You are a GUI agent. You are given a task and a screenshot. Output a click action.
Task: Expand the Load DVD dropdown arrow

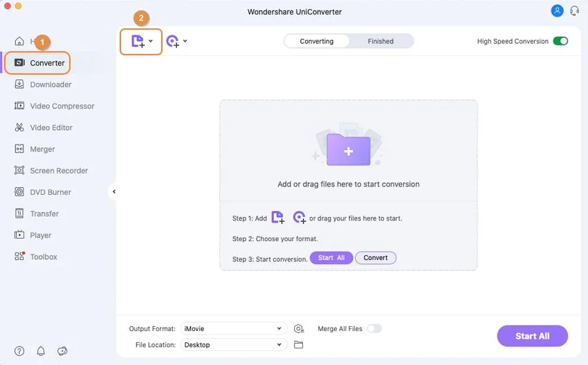point(185,41)
